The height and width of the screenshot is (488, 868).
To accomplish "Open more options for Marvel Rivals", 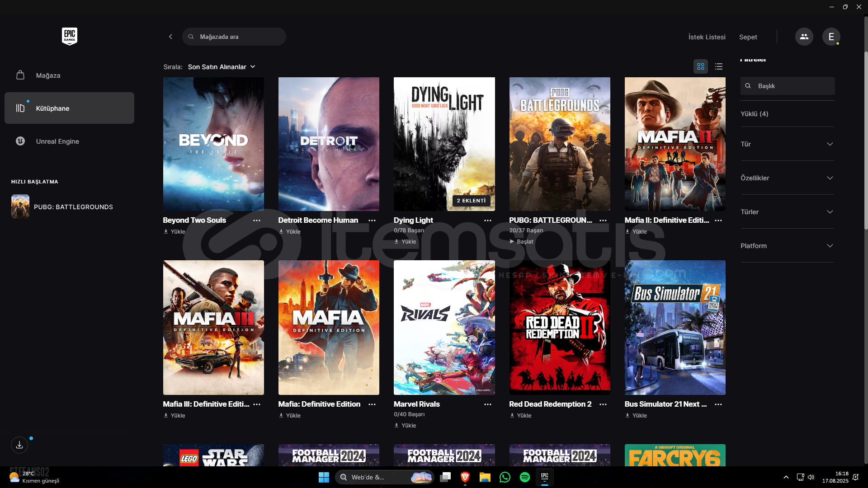I will click(488, 404).
